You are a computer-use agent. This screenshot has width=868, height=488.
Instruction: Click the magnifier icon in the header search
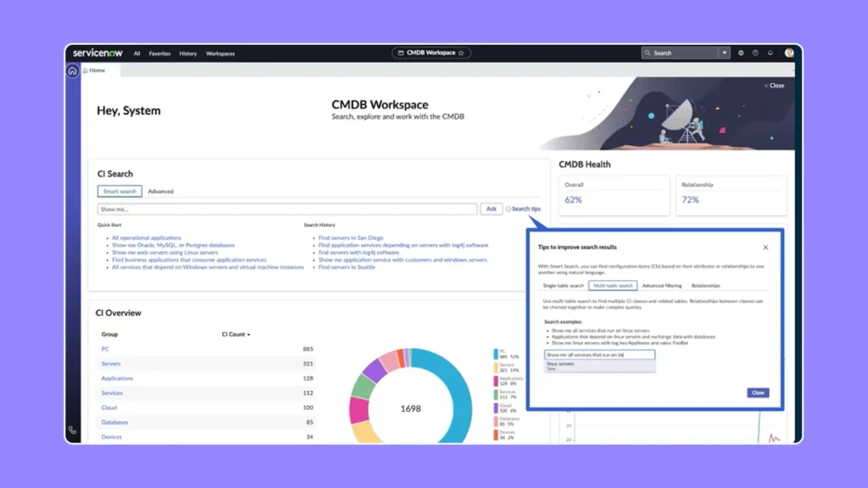pos(648,53)
